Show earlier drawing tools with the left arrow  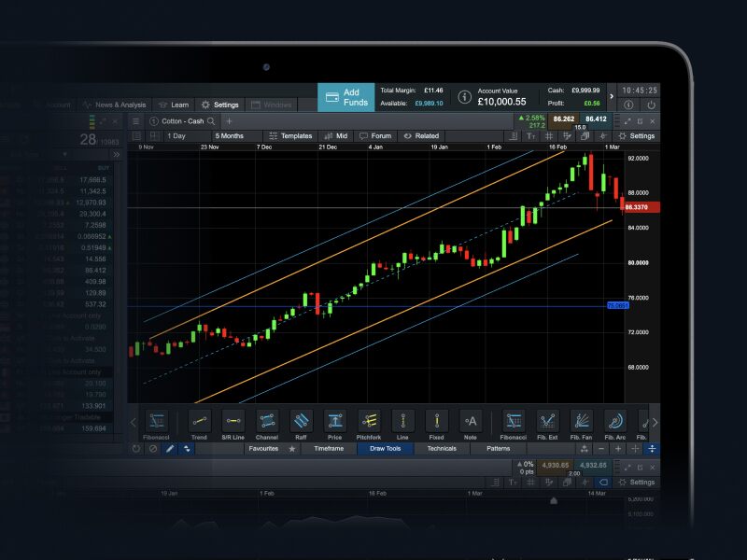click(134, 423)
